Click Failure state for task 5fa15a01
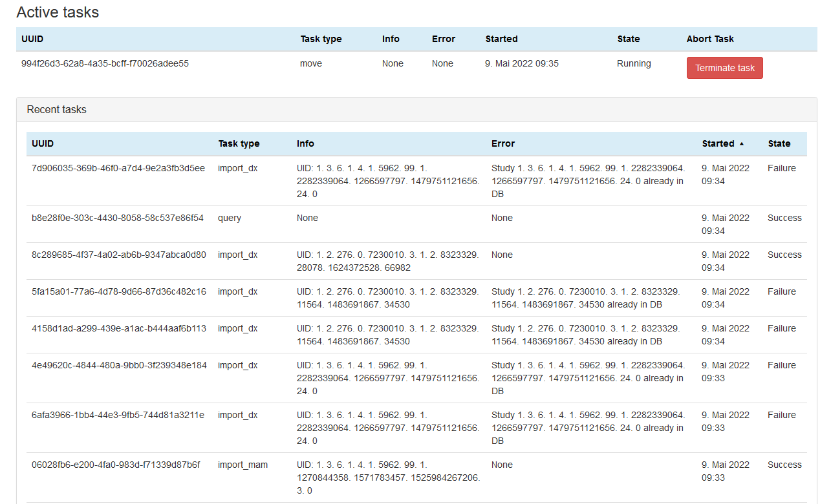Screen dimensions: 831x504 click(x=782, y=291)
